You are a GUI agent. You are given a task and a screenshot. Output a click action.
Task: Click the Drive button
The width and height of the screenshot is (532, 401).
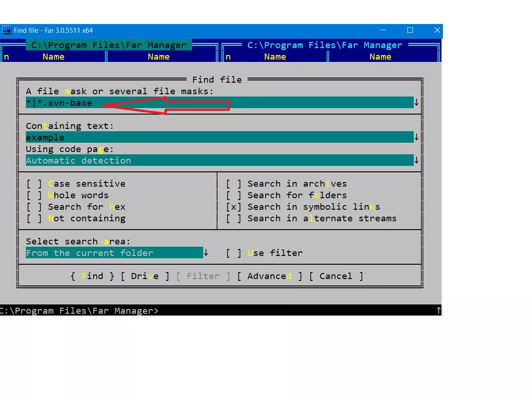coord(145,276)
